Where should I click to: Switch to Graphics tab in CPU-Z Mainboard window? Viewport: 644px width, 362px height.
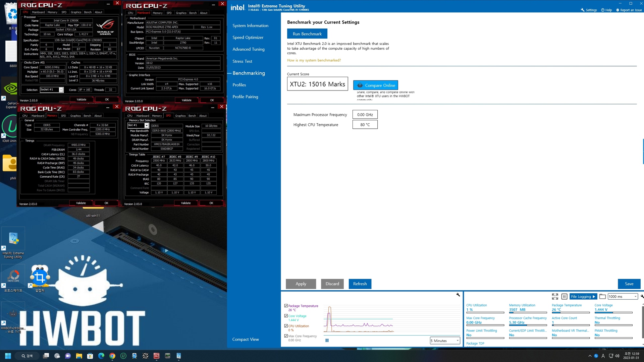click(181, 13)
